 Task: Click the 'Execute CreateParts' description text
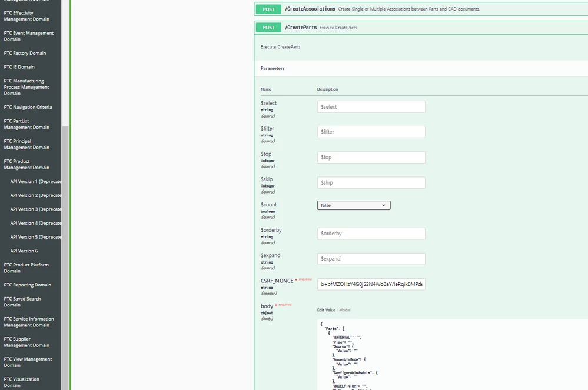[x=281, y=47]
